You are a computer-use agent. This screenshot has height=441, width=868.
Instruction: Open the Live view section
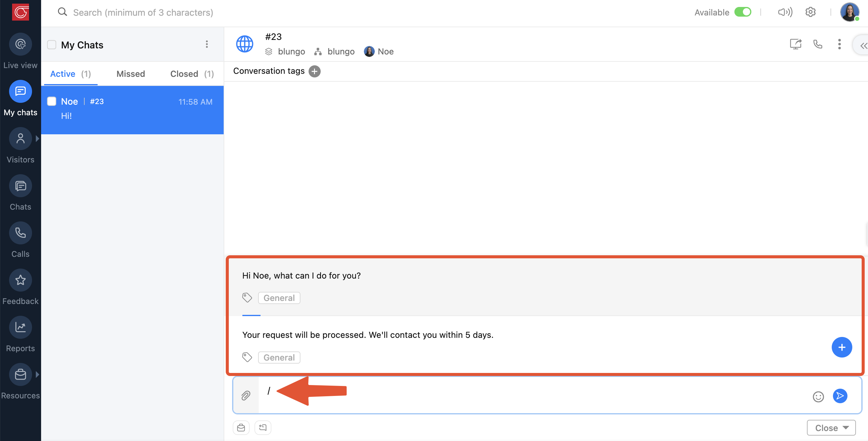point(20,44)
